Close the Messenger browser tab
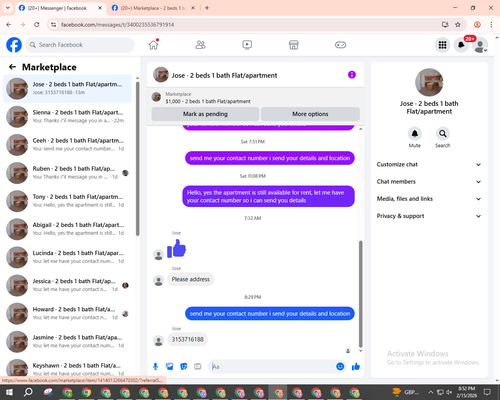500x400 pixels. point(100,8)
